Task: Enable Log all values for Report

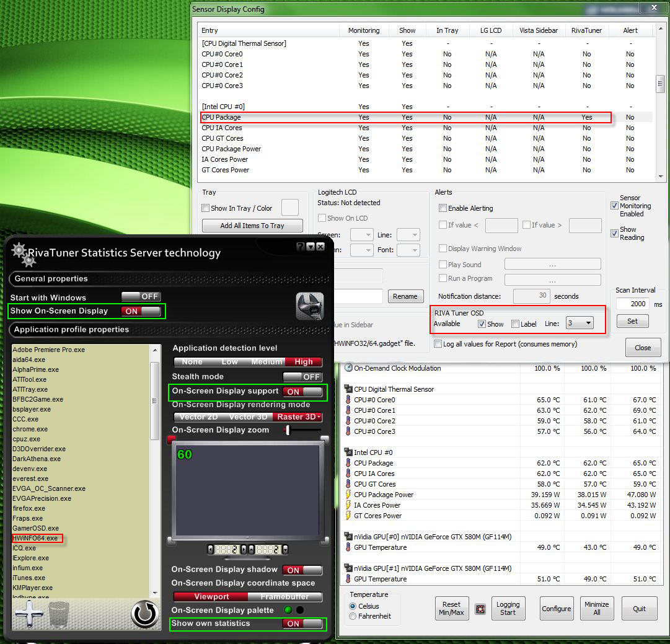Action: coord(438,344)
